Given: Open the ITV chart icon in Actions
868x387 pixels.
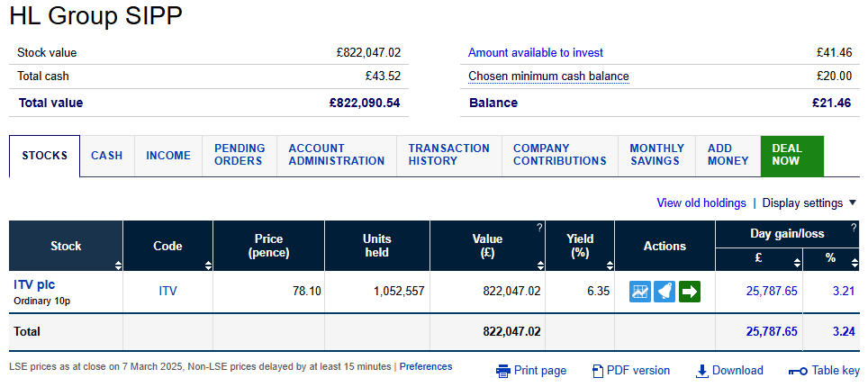Looking at the screenshot, I should coord(640,292).
